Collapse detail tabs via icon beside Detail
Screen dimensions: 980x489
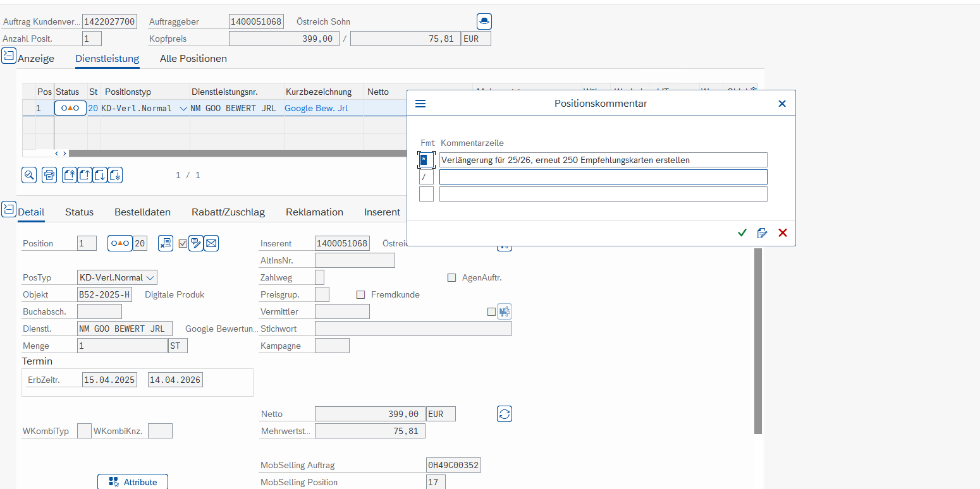(9, 208)
